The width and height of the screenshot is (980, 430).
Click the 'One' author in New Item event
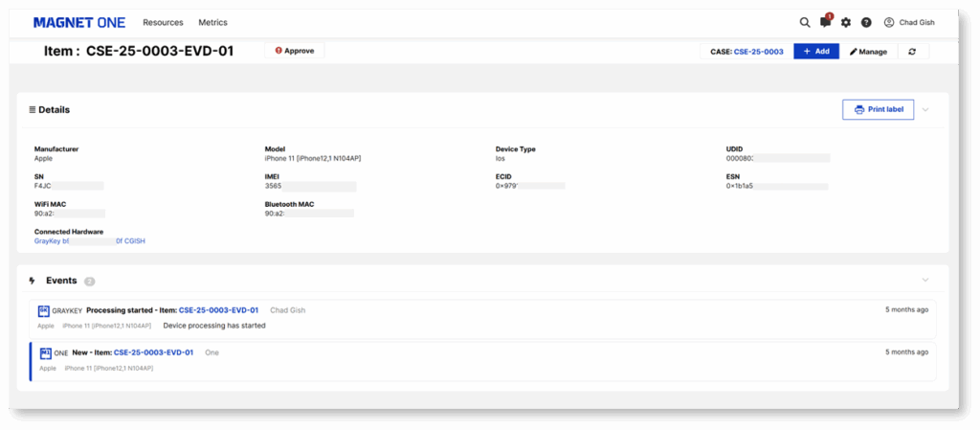212,352
